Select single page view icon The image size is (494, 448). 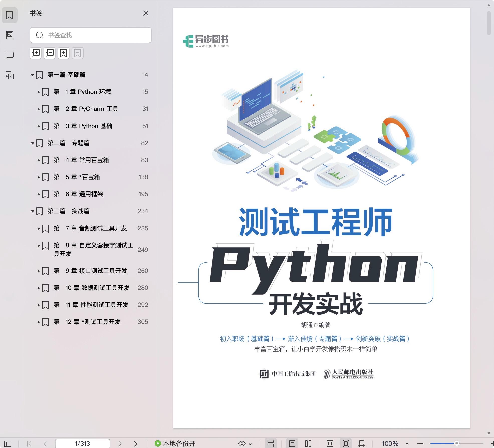292,444
